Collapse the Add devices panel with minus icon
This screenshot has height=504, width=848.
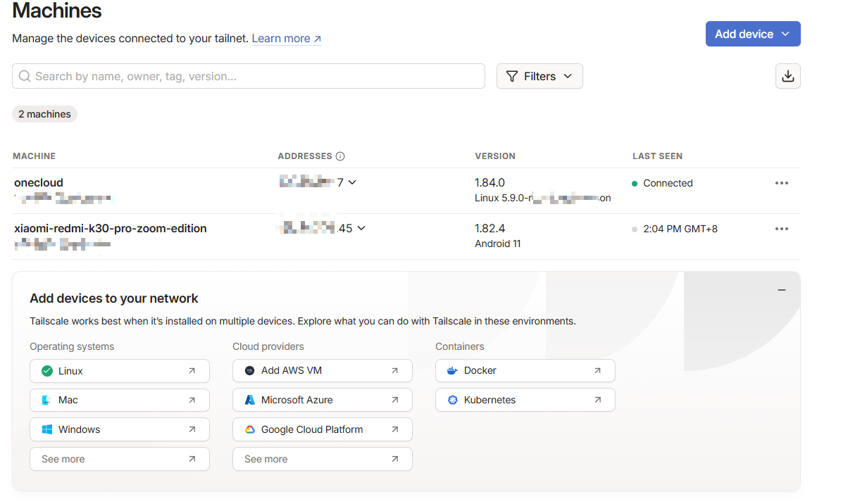pos(781,290)
